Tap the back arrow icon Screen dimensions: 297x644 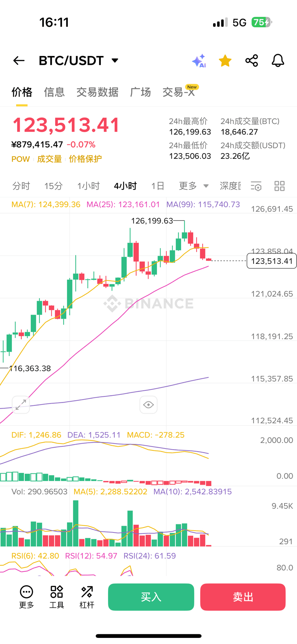click(19, 61)
